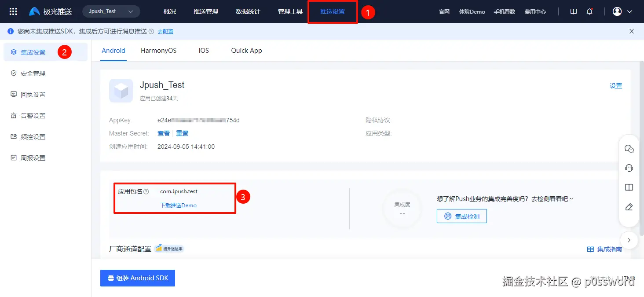Image resolution: width=644 pixels, height=297 pixels.
Task: Click the masked AppKey value
Action: (198, 120)
